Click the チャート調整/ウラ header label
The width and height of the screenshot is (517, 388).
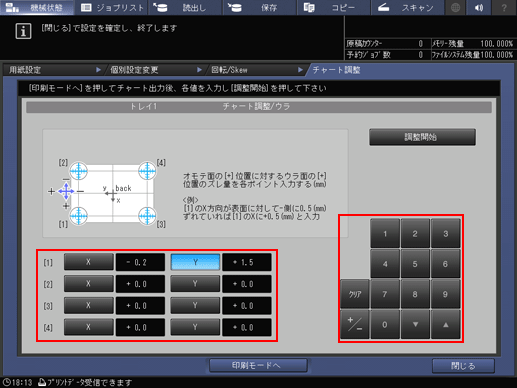point(256,107)
